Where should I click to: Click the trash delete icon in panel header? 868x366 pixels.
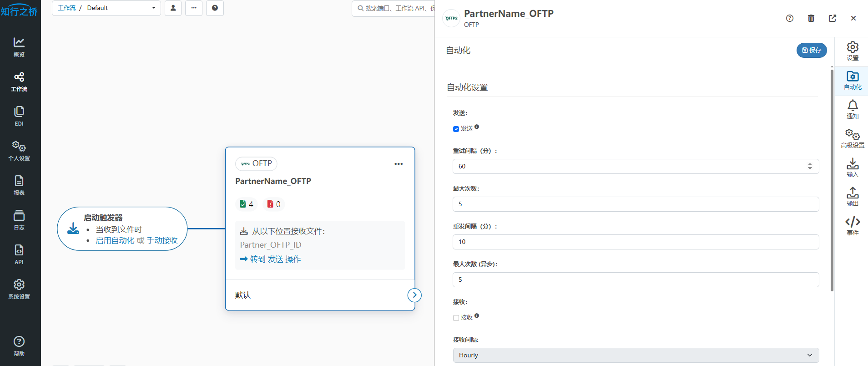[x=811, y=18]
